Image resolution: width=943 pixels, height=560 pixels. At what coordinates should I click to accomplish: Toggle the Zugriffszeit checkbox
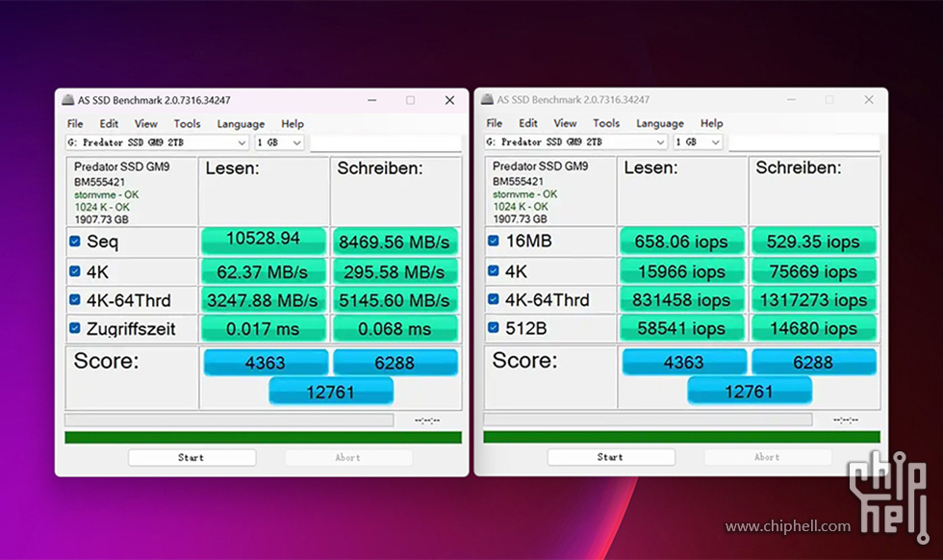(75, 329)
